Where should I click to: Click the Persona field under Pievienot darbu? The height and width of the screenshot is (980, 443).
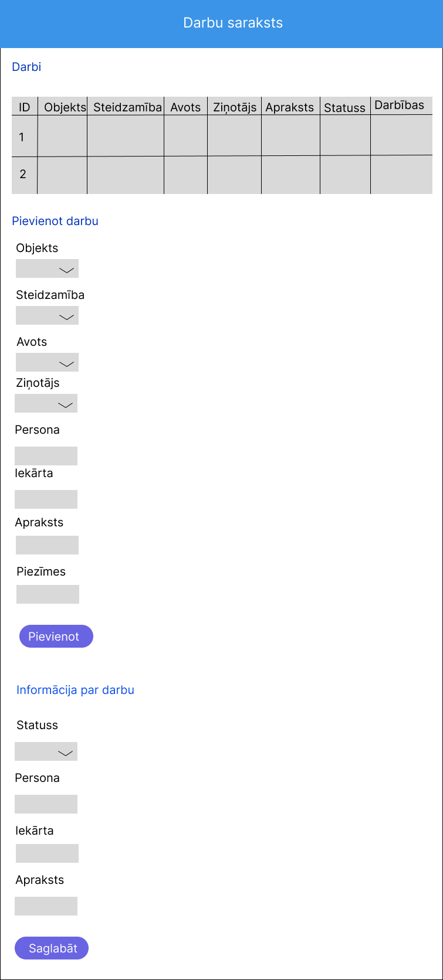coord(46,456)
